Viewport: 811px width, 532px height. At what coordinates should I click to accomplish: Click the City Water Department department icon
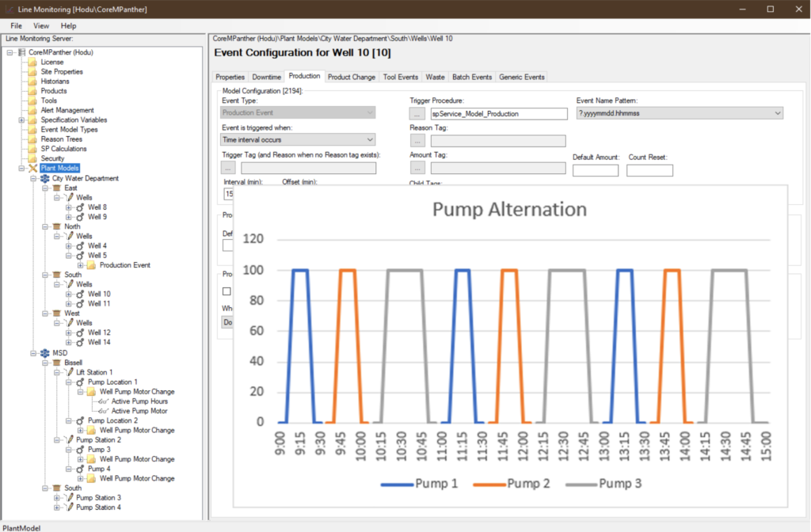pyautogui.click(x=45, y=178)
